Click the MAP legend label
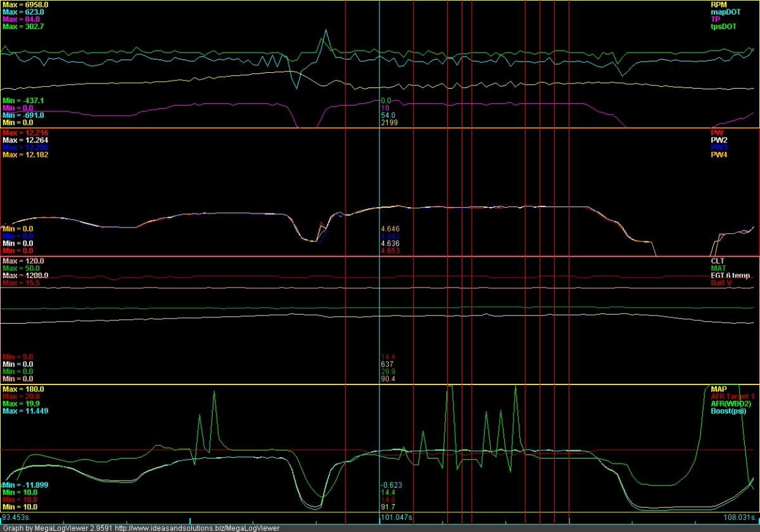760x532 pixels. pos(719,389)
